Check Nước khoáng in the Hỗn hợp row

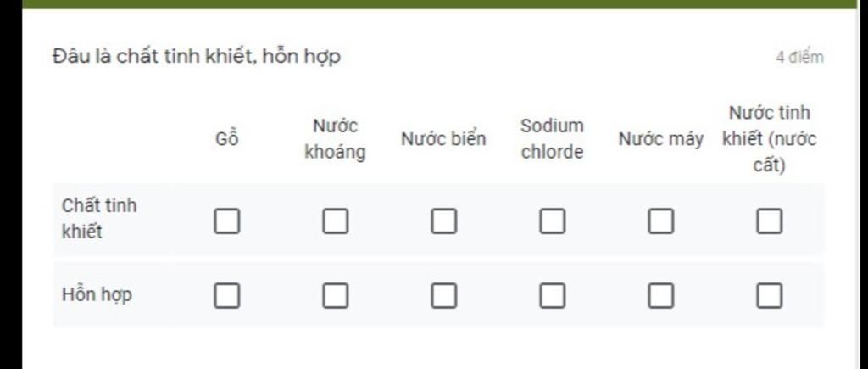click(335, 295)
